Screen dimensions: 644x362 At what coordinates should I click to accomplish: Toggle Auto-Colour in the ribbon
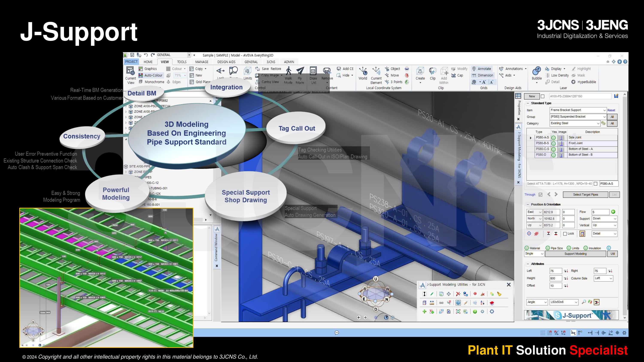point(150,75)
